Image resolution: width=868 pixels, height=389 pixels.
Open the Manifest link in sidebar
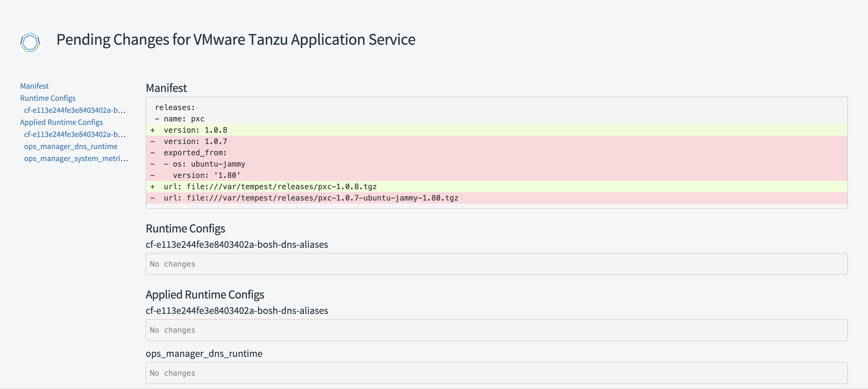coord(34,86)
